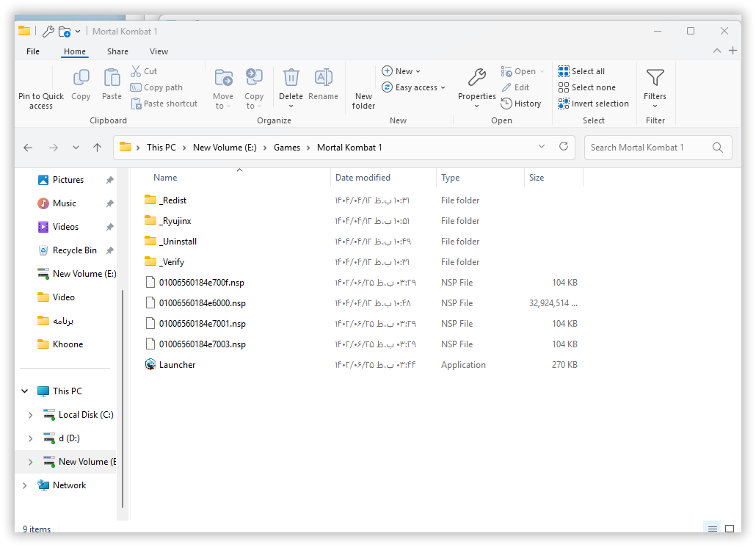Jump to New Volume (E:) breadcrumb

click(x=225, y=148)
